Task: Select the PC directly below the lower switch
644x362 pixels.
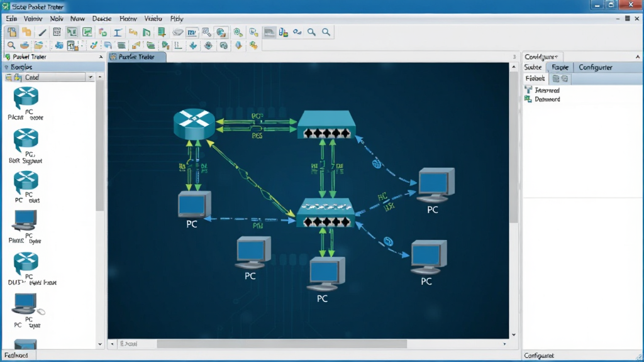Action: point(325,274)
